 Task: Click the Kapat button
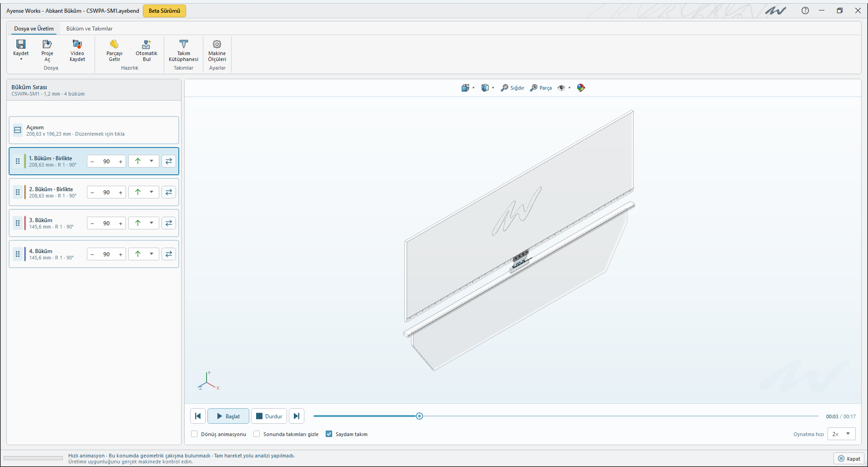[849, 458]
